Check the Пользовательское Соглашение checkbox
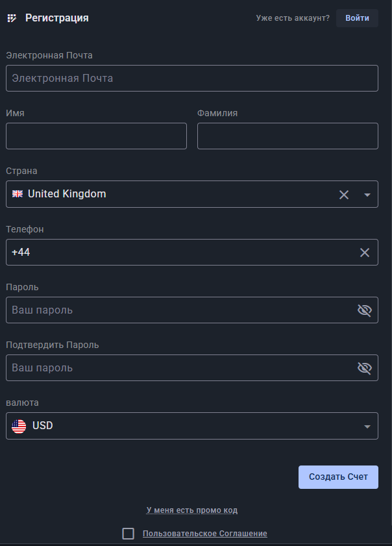The image size is (392, 546). pos(129,534)
